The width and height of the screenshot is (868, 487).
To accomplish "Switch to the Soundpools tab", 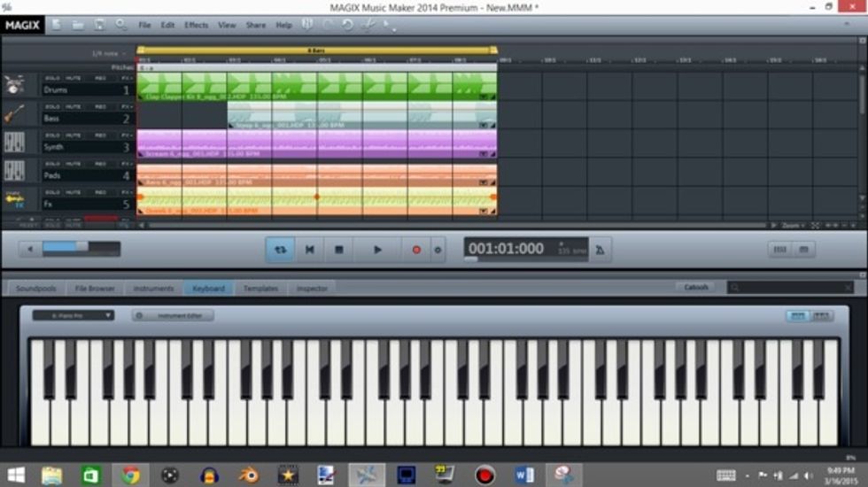I will 35,289.
